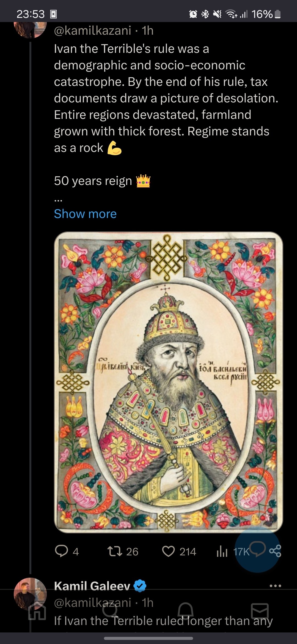The image size is (297, 644).
Task: Open Kamil Galeev profile avatar in lower tweet
Action: 30,594
